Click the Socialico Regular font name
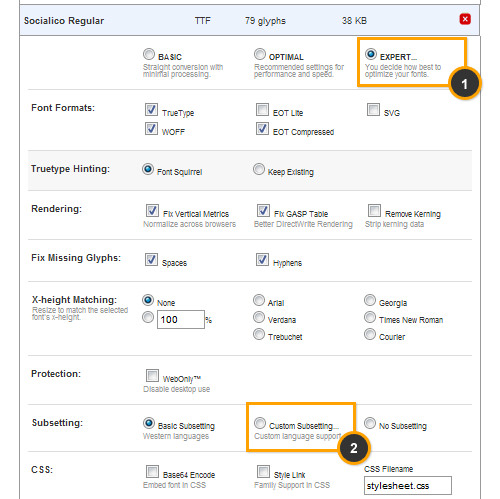 click(x=64, y=21)
